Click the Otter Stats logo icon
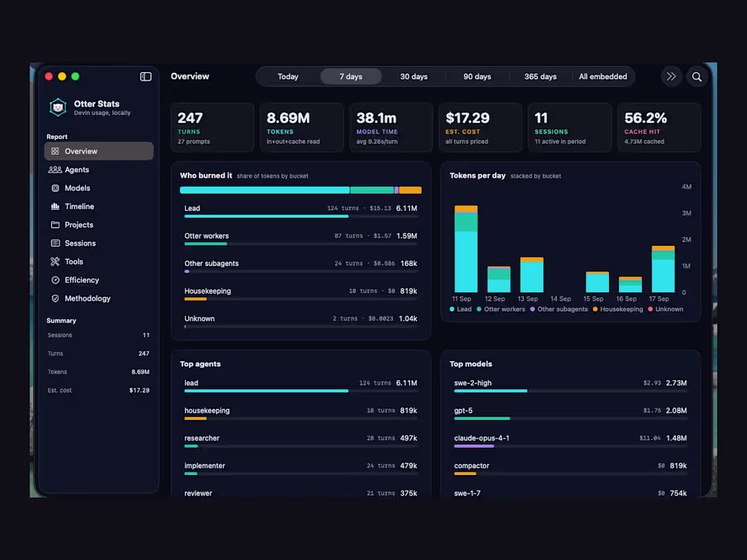This screenshot has height=560, width=747. (58, 107)
